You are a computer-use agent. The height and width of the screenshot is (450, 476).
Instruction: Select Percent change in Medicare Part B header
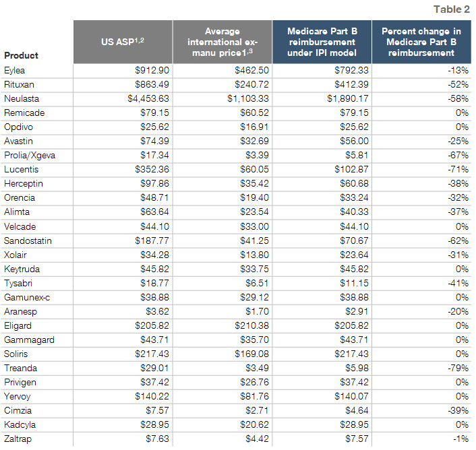pyautogui.click(x=421, y=42)
